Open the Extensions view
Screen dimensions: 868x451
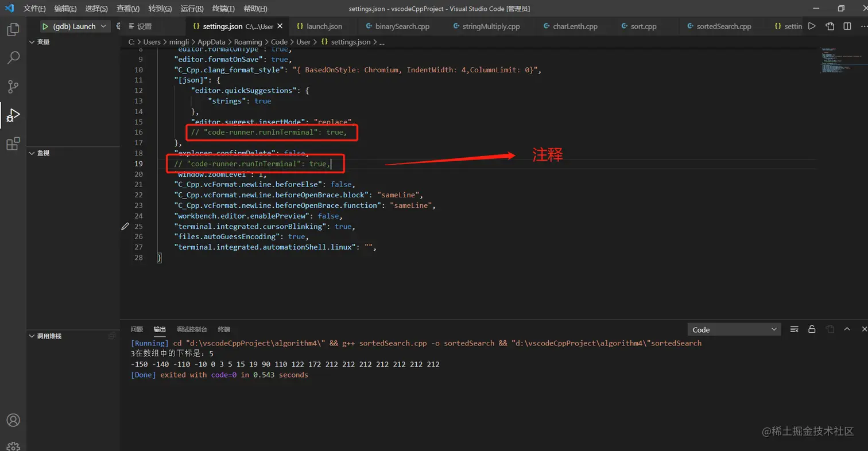pyautogui.click(x=13, y=143)
